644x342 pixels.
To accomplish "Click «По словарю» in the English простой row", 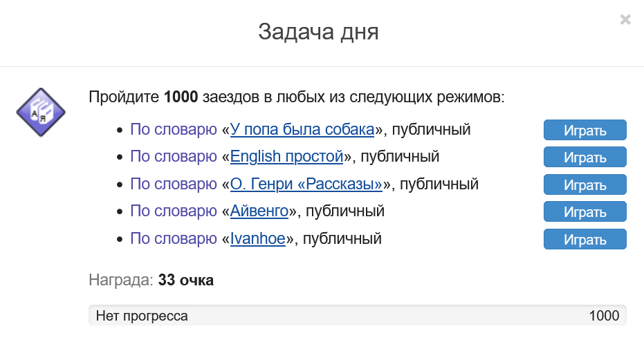I will (173, 157).
